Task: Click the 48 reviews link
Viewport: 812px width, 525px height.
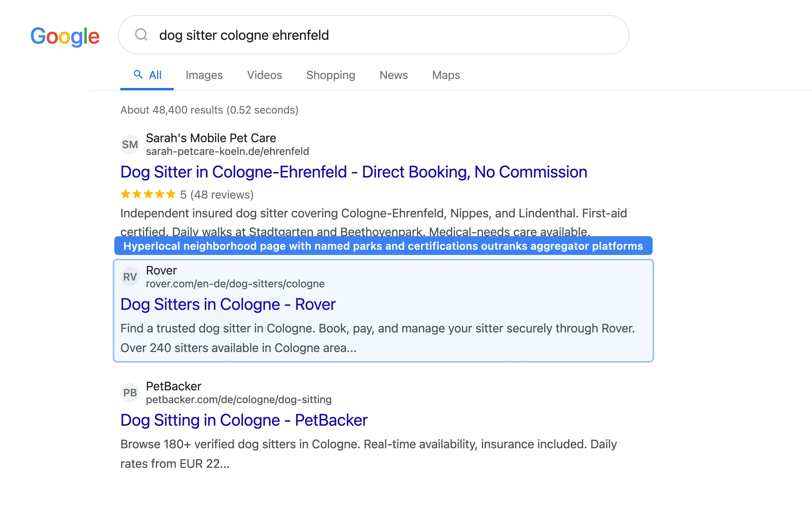Action: [x=222, y=194]
